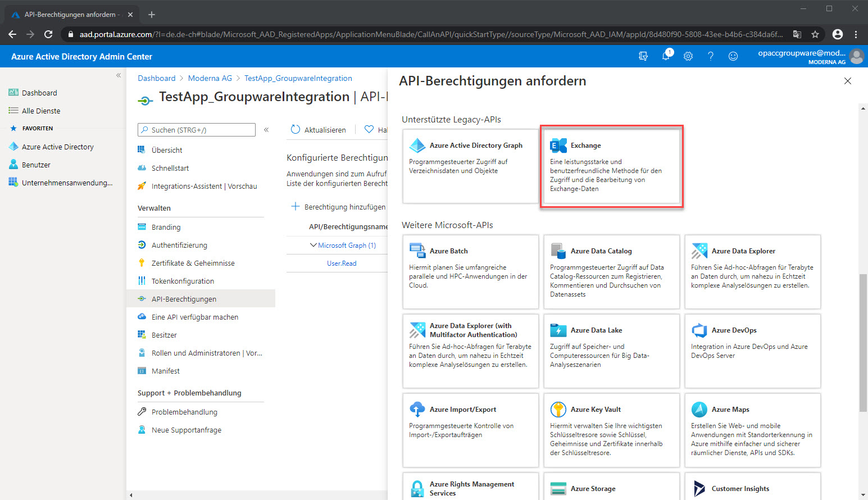Click the Moderna AG breadcrumb link
Image resolution: width=868 pixels, height=500 pixels.
point(210,78)
